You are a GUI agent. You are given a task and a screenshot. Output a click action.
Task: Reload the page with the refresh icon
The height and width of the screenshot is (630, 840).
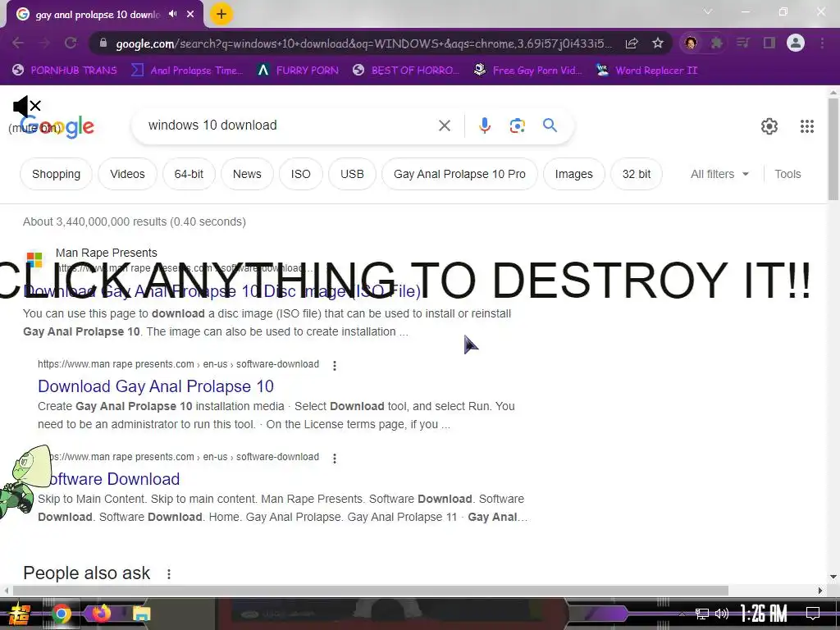coord(71,43)
